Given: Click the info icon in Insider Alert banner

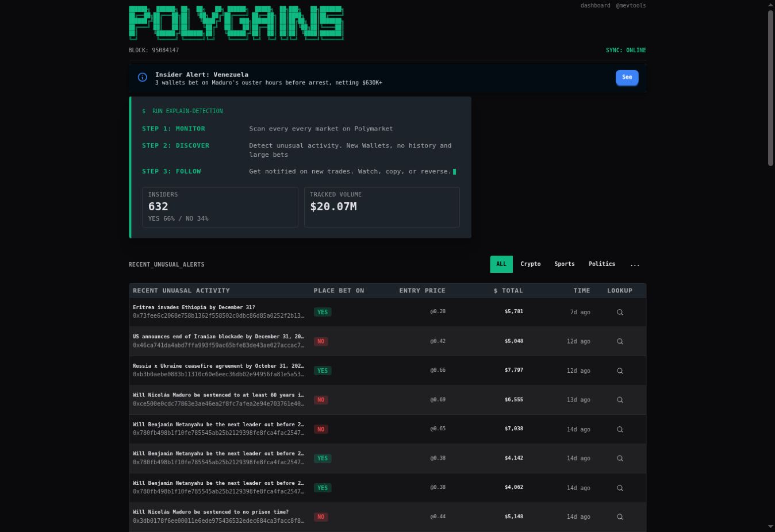Looking at the screenshot, I should click(143, 78).
